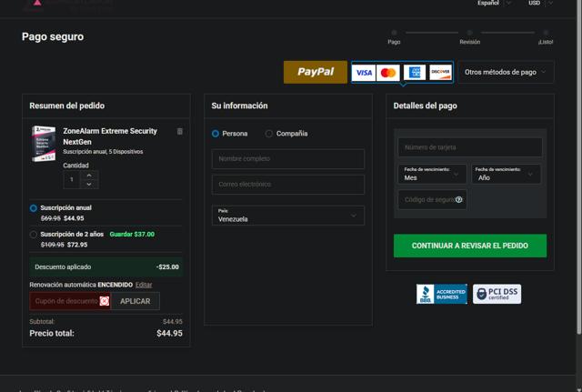582x392 pixels.
Task: Pay with the PayPal button
Action: coord(316,72)
